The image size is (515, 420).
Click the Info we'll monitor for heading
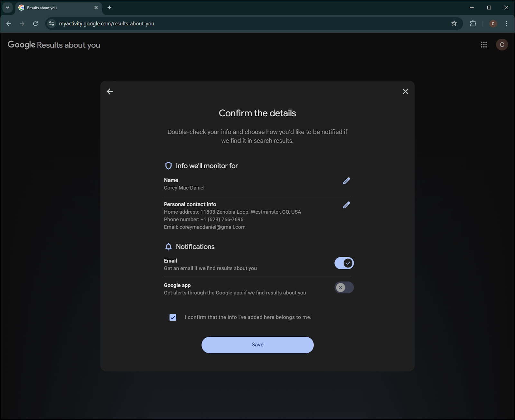pos(207,166)
